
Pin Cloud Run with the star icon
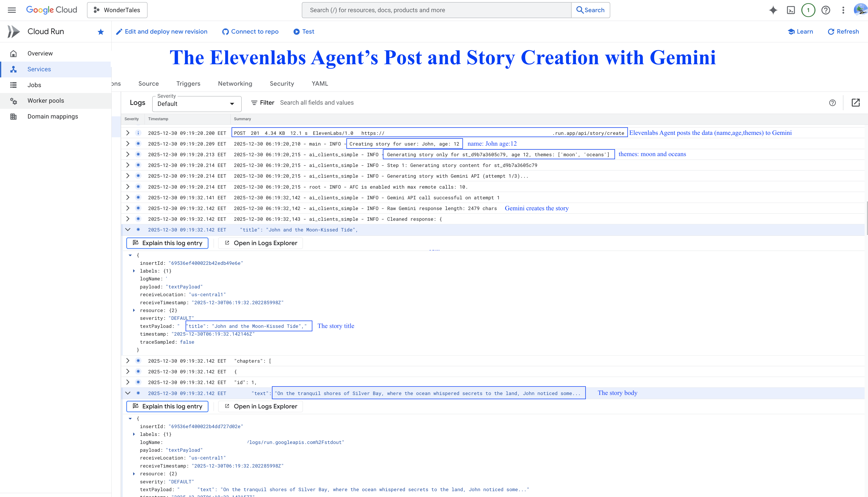[x=100, y=32]
